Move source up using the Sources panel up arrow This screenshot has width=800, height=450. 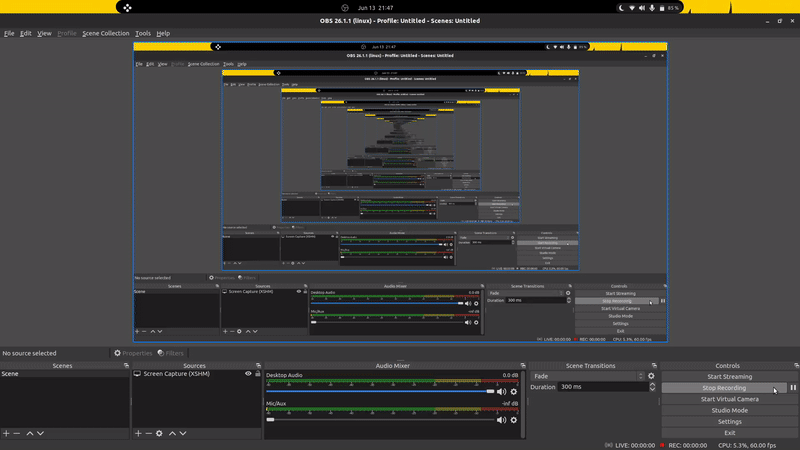pyautogui.click(x=172, y=433)
